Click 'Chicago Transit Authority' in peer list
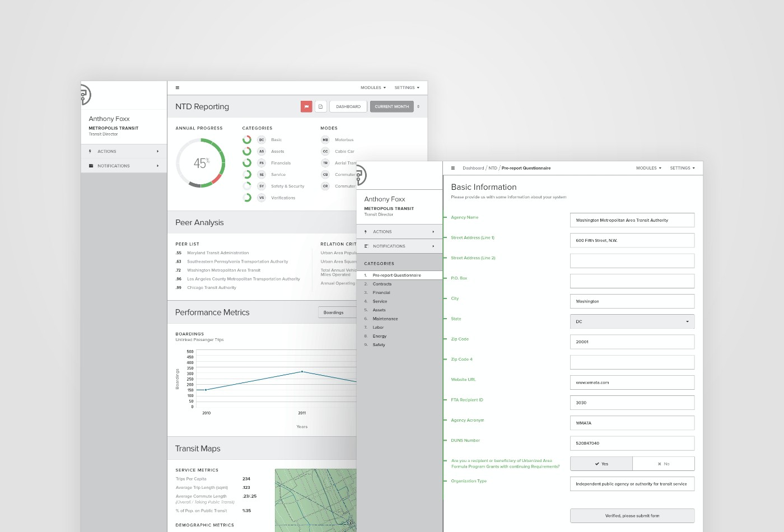Image resolution: width=784 pixels, height=532 pixels. (212, 288)
